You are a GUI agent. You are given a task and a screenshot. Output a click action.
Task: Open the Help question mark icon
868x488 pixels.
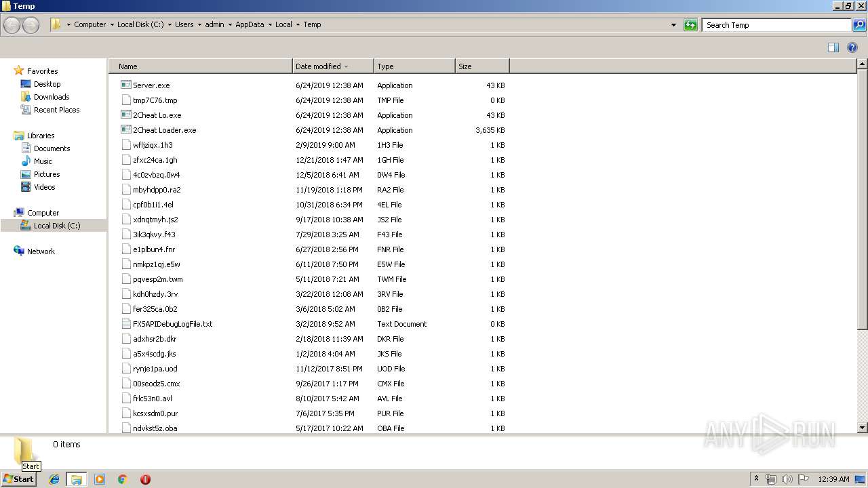852,47
